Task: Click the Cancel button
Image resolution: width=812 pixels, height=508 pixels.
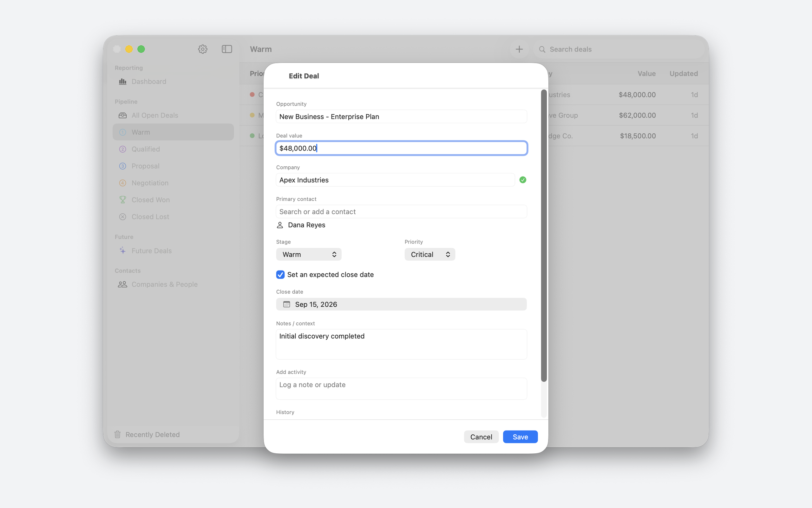Action: (481, 437)
